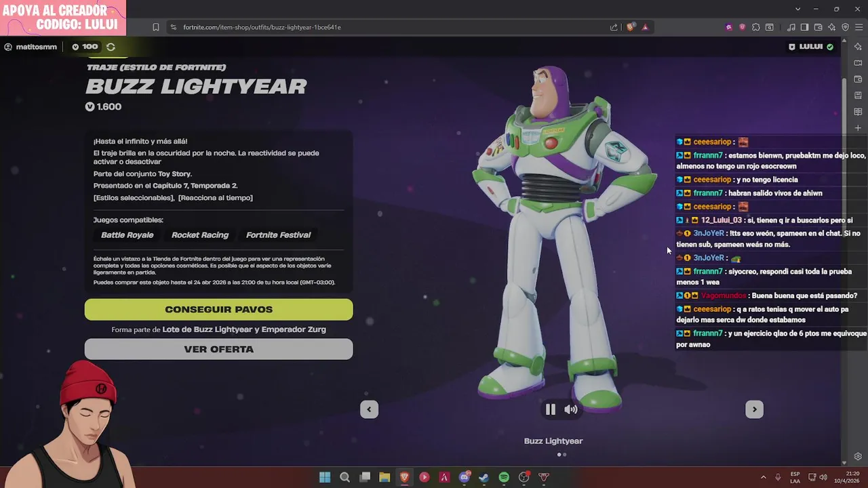Switch to Brave on the taskbar
Image resolution: width=868 pixels, height=488 pixels.
404,477
